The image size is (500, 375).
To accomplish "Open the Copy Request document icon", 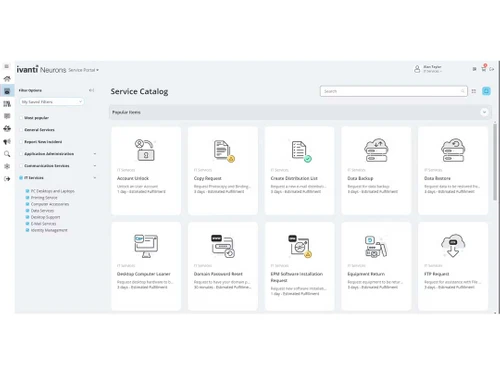I will [224, 151].
